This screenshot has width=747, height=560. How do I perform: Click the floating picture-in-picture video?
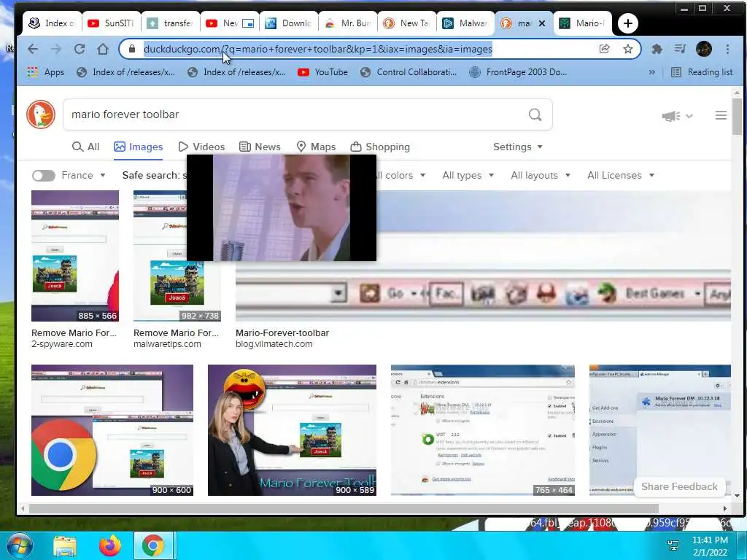click(x=281, y=208)
